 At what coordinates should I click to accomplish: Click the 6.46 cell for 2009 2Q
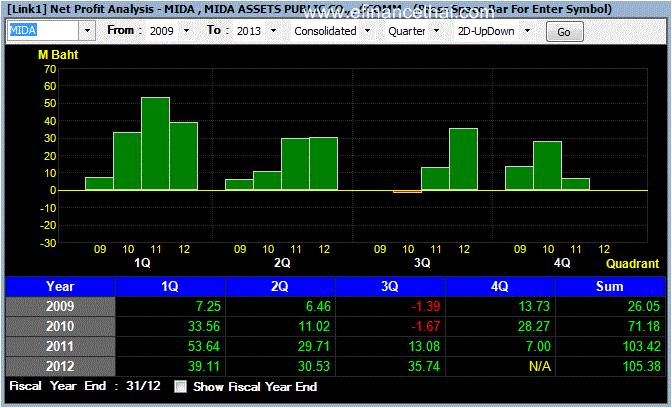280,306
